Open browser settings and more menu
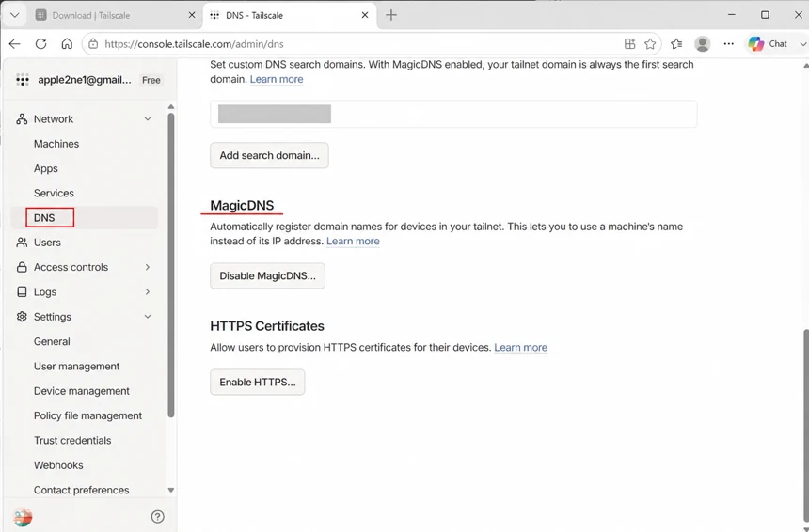Viewport: 809px width, 532px height. (728, 44)
